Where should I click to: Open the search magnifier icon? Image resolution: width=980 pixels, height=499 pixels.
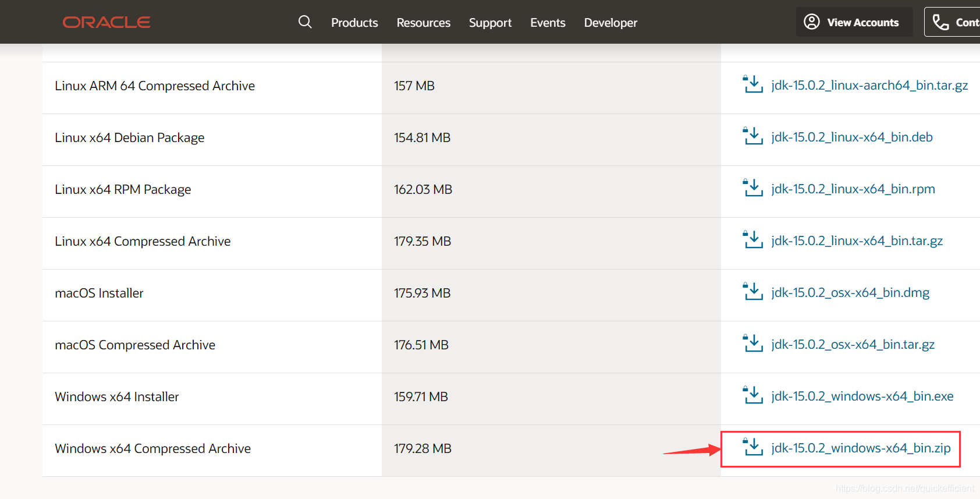305,22
